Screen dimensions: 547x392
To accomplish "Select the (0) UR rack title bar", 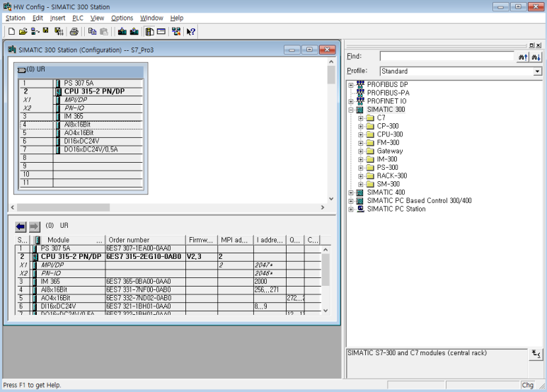I will pyautogui.click(x=81, y=69).
